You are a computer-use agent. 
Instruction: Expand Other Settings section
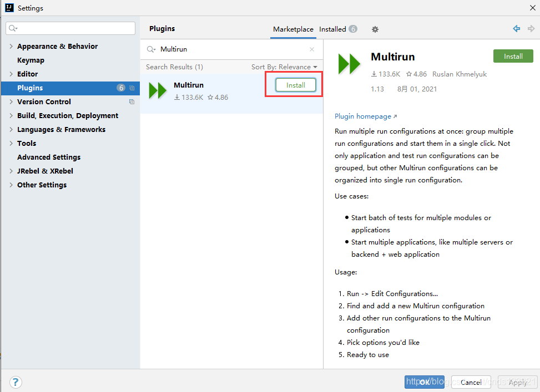point(11,185)
